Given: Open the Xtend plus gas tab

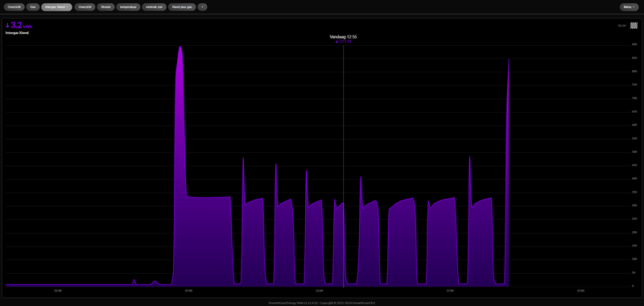Looking at the screenshot, I should click(182, 7).
